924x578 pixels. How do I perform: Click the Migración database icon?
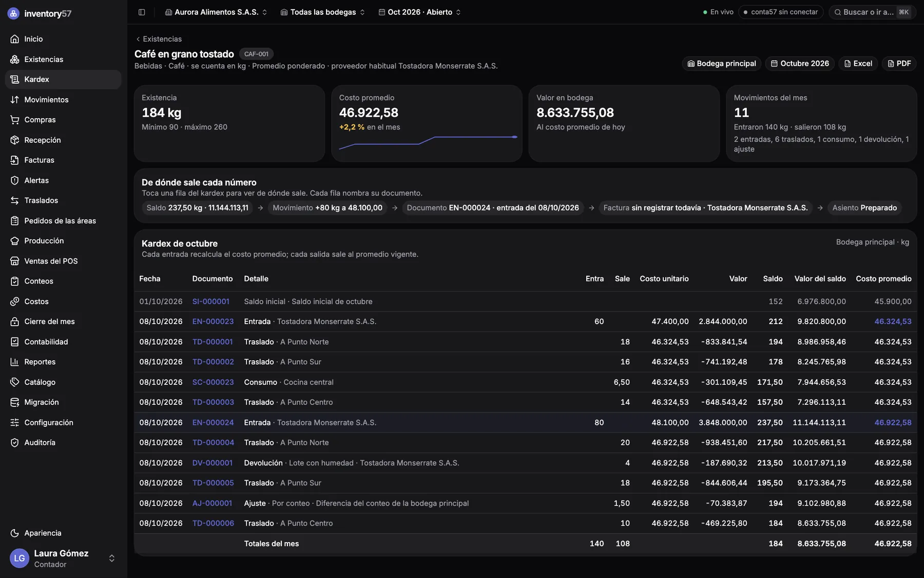15,402
